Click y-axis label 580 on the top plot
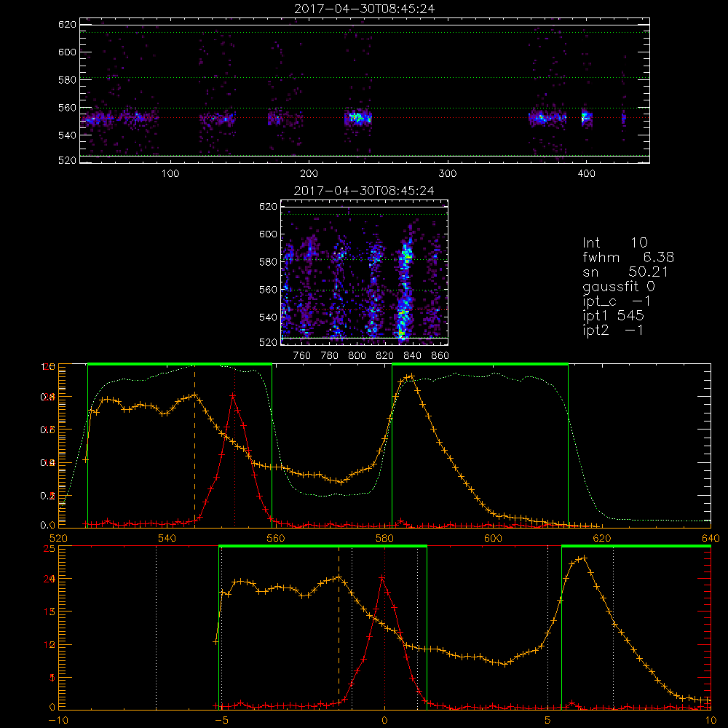The width and height of the screenshot is (728, 728). pos(67,80)
